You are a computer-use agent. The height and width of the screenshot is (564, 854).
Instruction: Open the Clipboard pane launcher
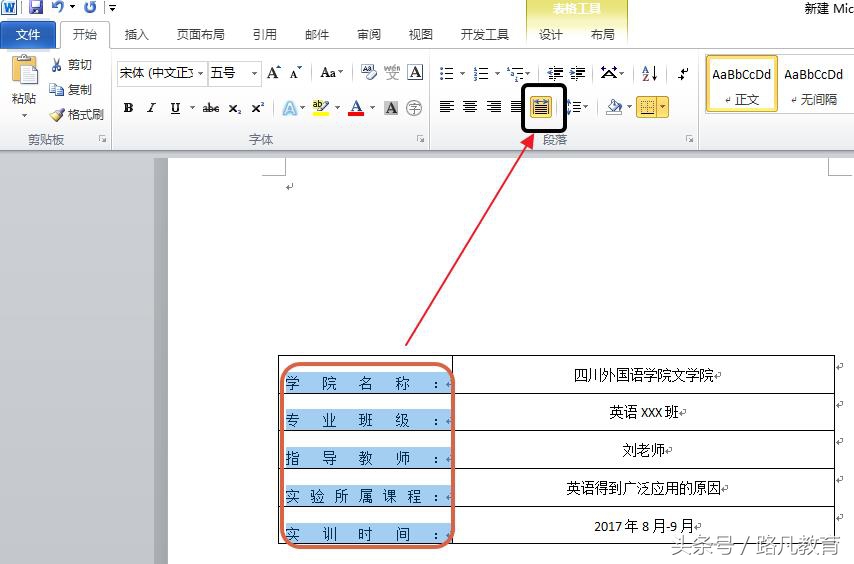102,139
